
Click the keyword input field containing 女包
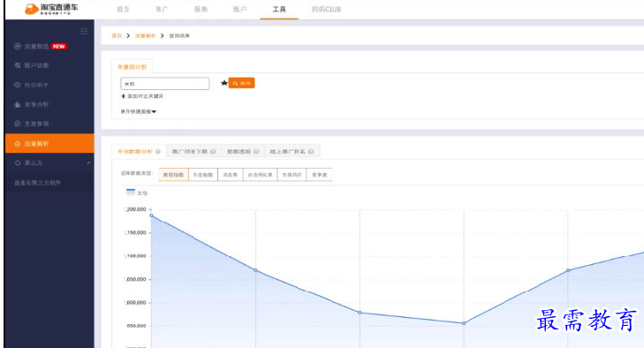164,84
